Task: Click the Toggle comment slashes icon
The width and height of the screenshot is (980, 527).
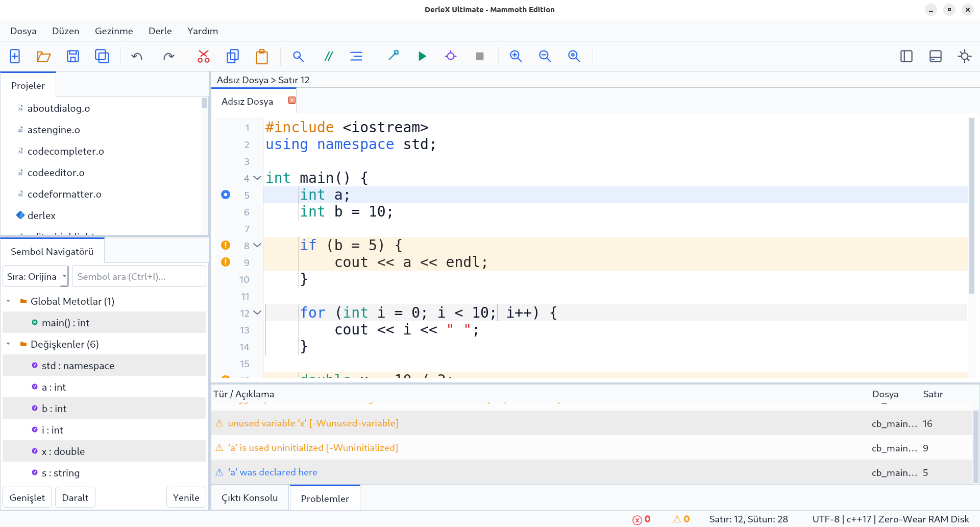Action: tap(328, 56)
